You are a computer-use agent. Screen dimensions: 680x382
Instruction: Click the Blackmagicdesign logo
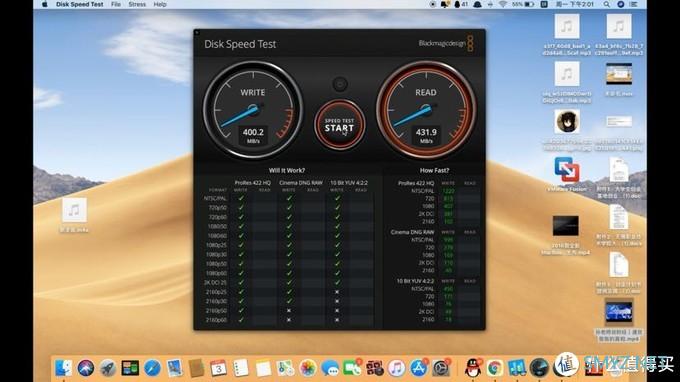coord(446,43)
